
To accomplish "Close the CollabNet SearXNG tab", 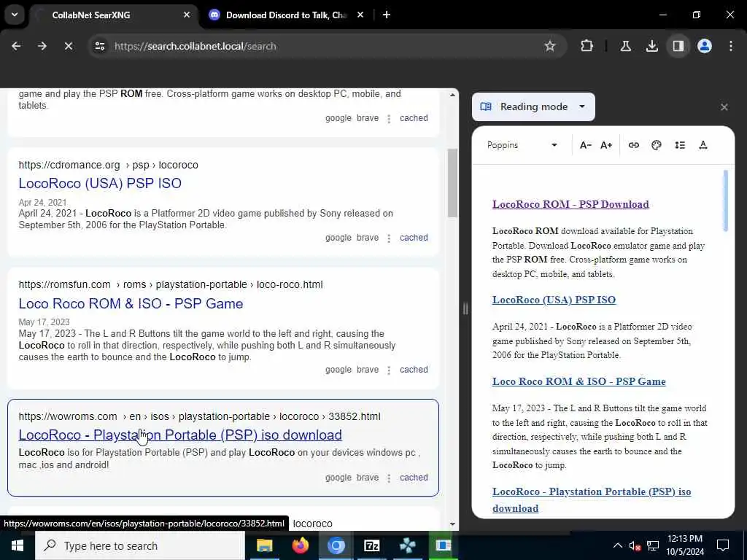I will pyautogui.click(x=187, y=15).
